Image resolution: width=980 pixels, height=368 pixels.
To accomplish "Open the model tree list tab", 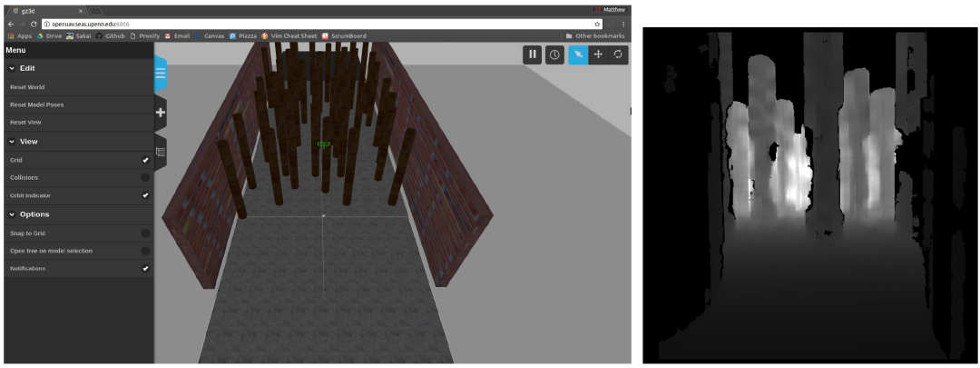I will pos(161,152).
